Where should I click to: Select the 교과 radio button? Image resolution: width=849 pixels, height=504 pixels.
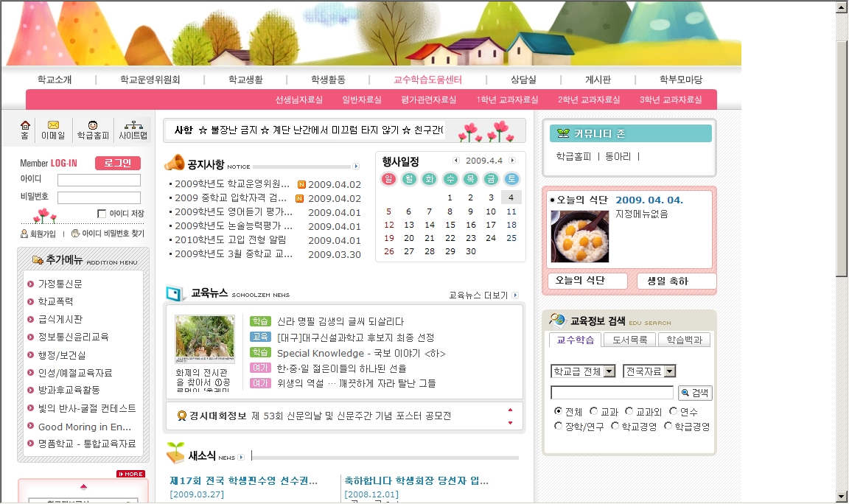click(x=594, y=411)
